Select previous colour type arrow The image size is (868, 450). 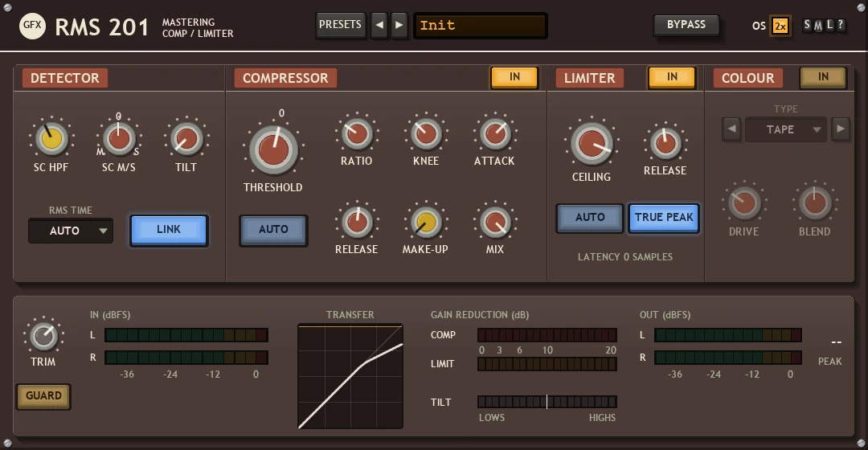pos(731,129)
